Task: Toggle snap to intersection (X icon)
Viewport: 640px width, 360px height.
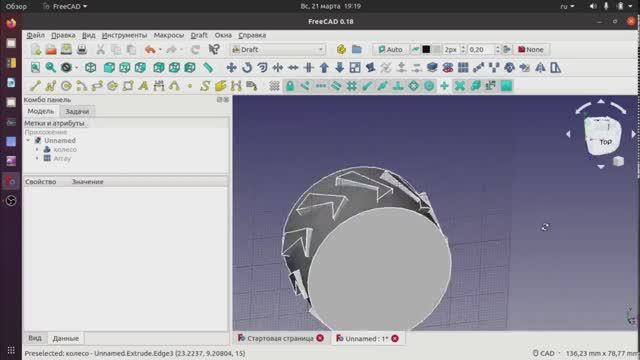Action: pyautogui.click(x=460, y=86)
